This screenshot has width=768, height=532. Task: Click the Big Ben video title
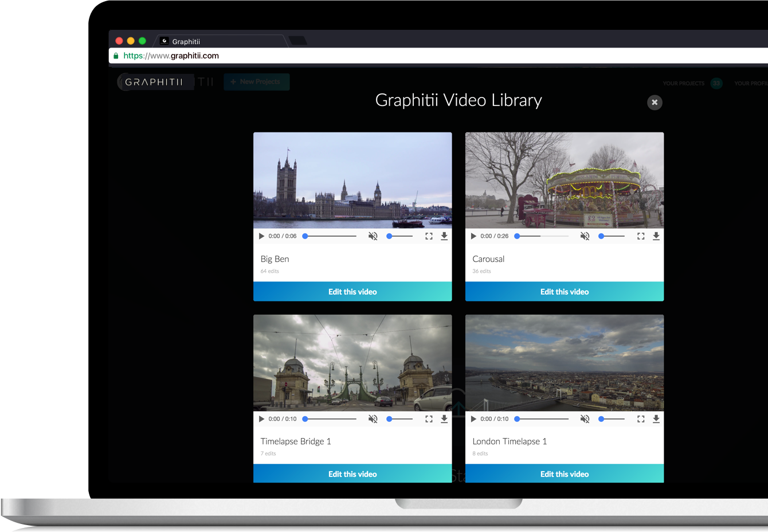[x=275, y=259]
